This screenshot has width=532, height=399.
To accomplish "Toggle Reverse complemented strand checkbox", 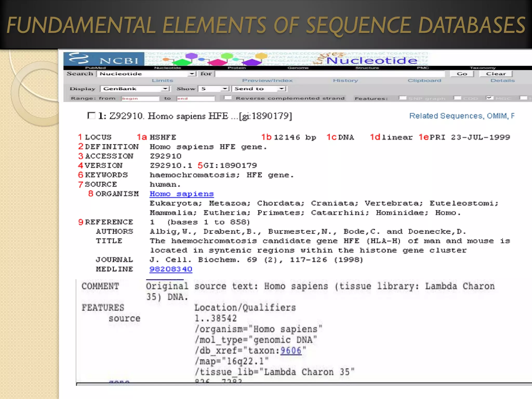I will tap(228, 98).
